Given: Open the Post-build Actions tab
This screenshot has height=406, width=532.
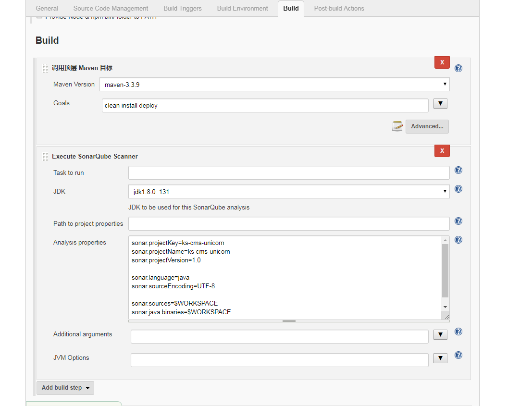Looking at the screenshot, I should [x=339, y=8].
